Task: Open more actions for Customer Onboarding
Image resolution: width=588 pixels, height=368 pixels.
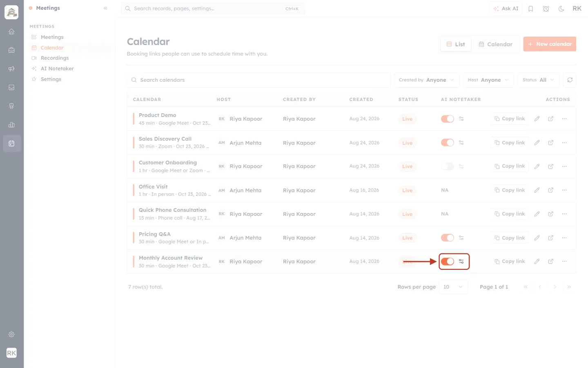Action: (x=564, y=166)
